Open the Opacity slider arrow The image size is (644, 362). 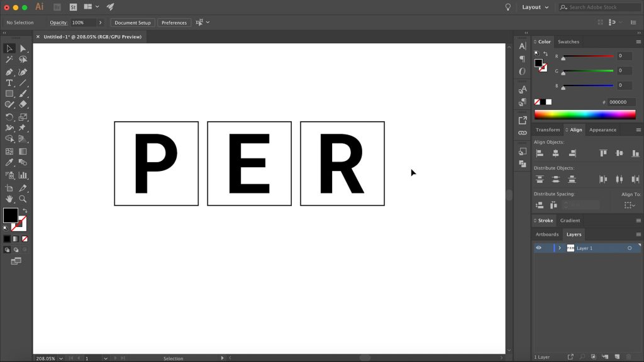(100, 23)
